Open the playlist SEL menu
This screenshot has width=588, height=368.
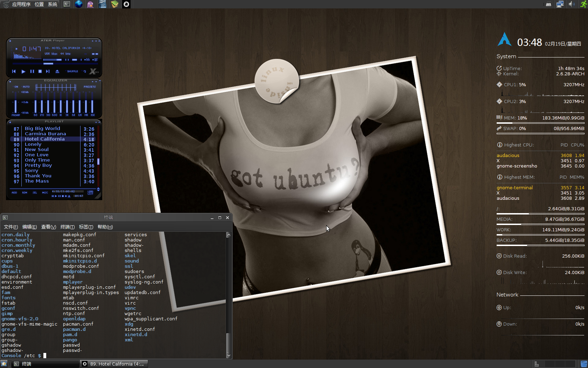[35, 192]
